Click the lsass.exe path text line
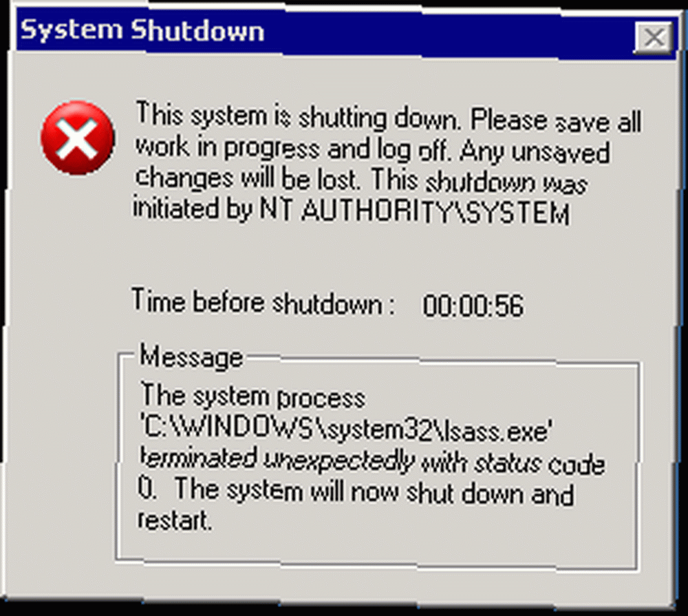Image resolution: width=688 pixels, height=616 pixels. coord(346,429)
